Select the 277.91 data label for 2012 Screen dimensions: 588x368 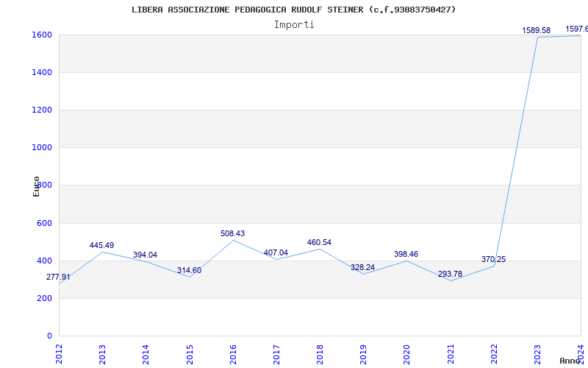point(59,277)
